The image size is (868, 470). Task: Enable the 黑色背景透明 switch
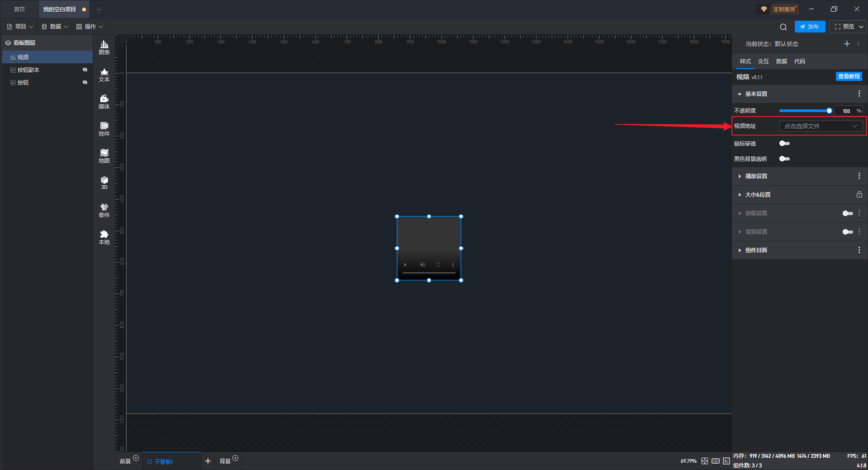click(x=784, y=159)
